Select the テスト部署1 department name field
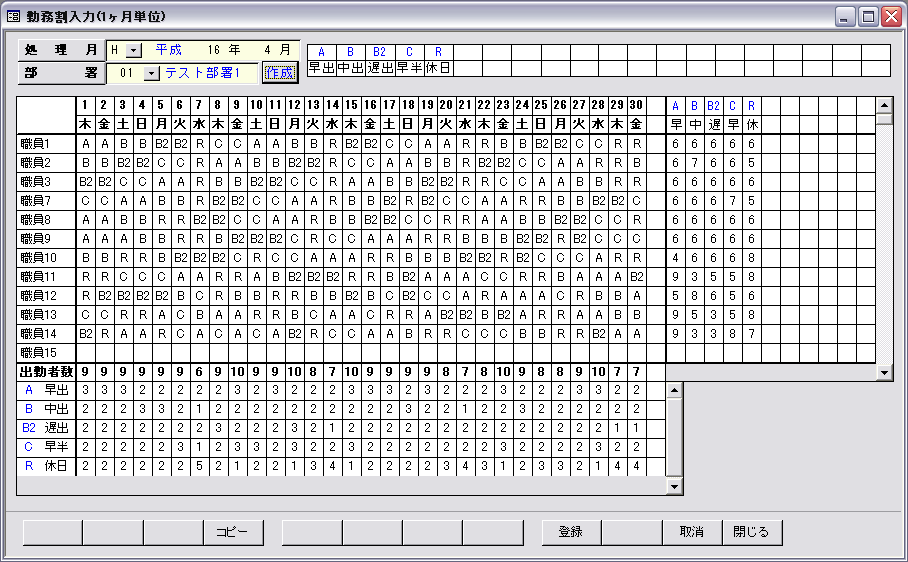Viewport: 908px width, 562px height. (x=204, y=73)
